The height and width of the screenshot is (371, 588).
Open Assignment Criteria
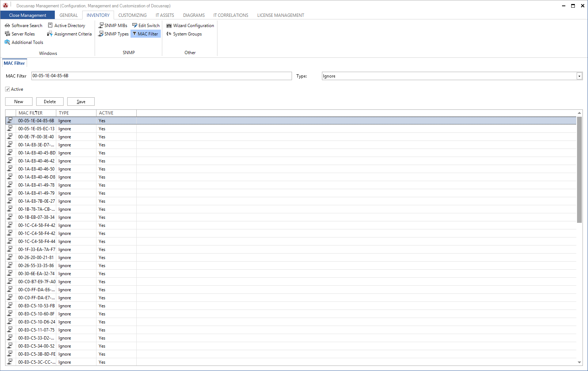pyautogui.click(x=69, y=34)
